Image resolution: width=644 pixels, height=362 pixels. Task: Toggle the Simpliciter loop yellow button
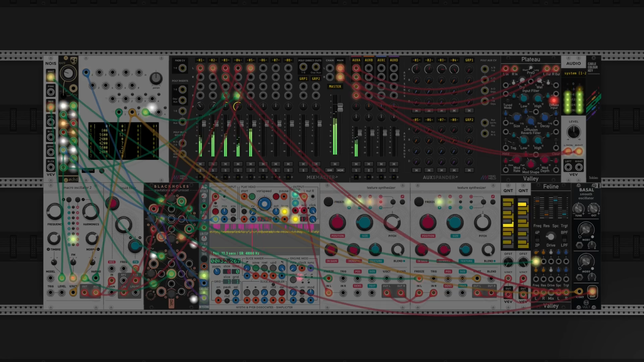pos(284,212)
